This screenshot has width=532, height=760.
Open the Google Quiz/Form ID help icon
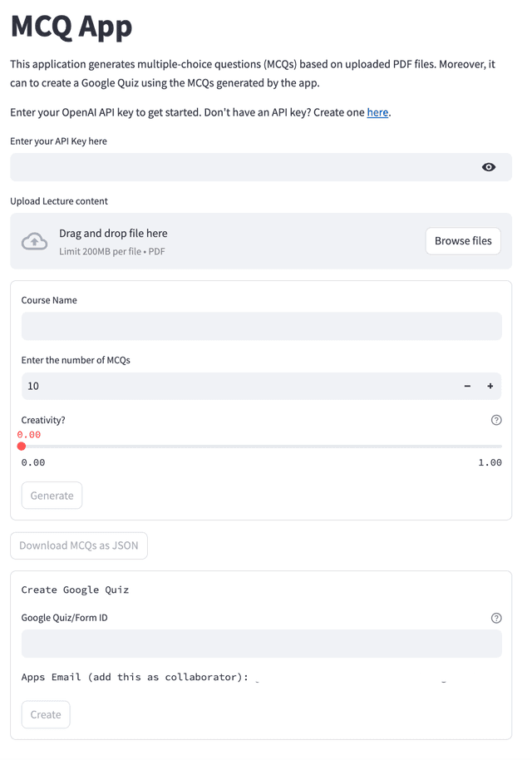(496, 618)
